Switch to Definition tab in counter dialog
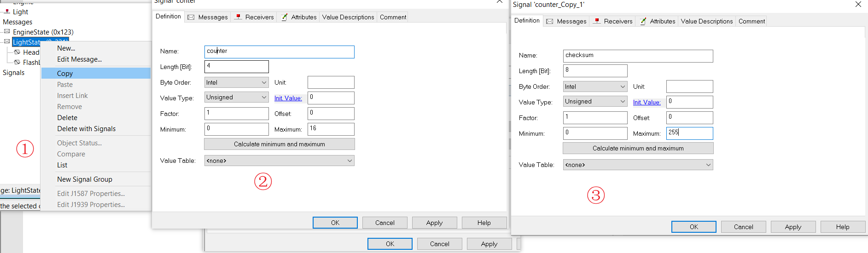Viewport: 868px width, 253px height. [x=168, y=16]
